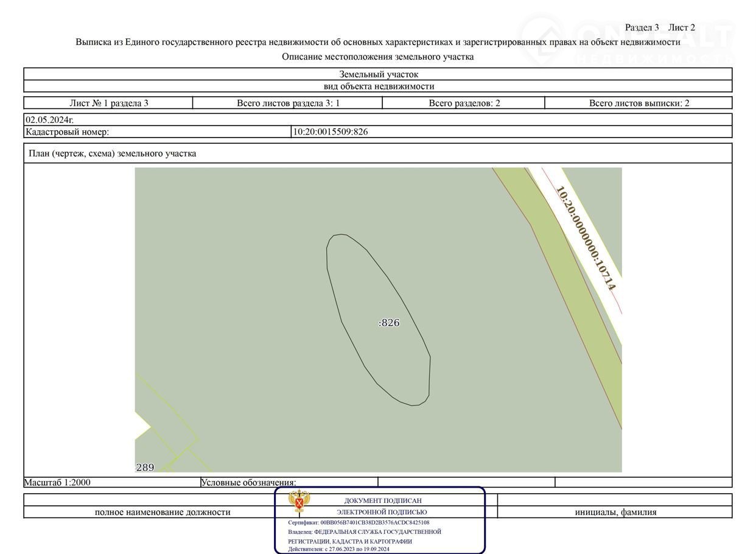This screenshot has width=756, height=554.
Task: Click the certificate number line in stamp
Action: 359,522
